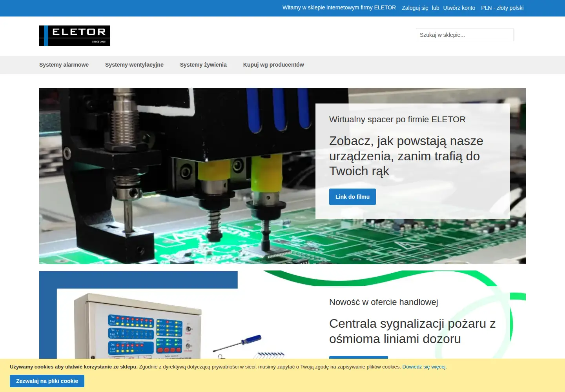Viewport: 565px width, 392px height.
Task: Open the Systemy alarmowe menu
Action: point(64,65)
